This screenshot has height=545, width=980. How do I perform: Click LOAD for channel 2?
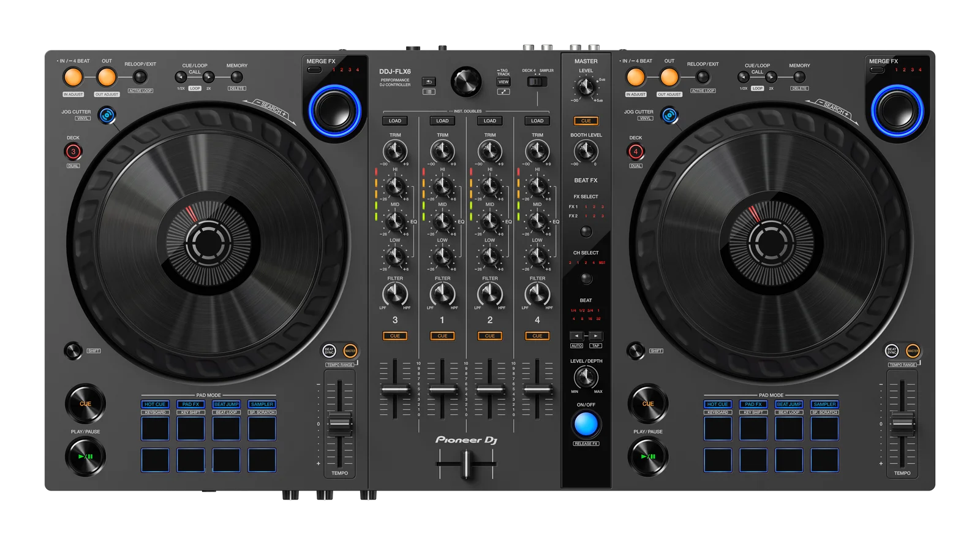(x=490, y=121)
